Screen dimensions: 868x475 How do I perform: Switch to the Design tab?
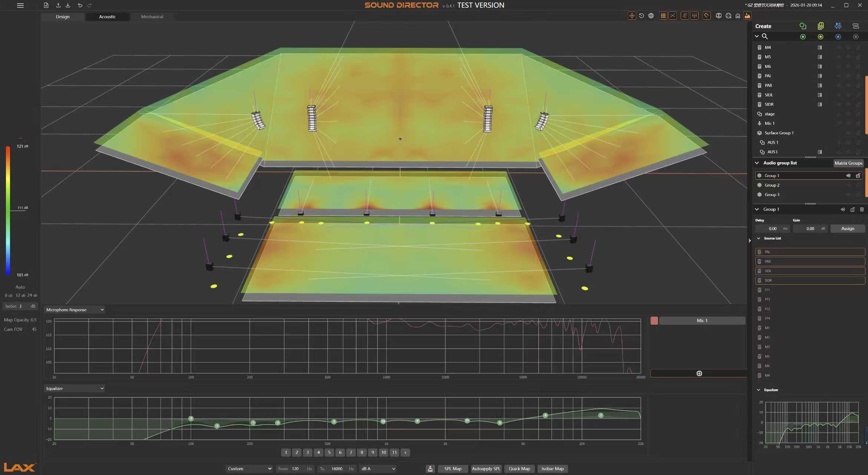pos(63,17)
